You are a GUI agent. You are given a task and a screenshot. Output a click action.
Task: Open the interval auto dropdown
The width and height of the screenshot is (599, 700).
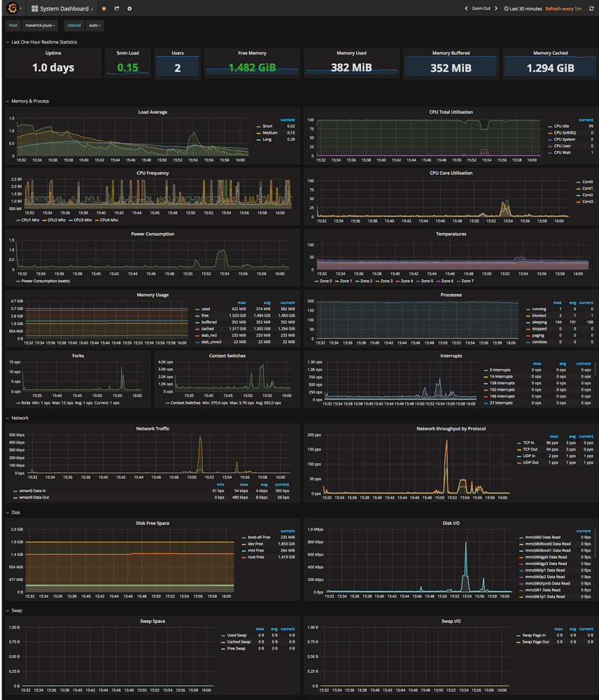[94, 25]
